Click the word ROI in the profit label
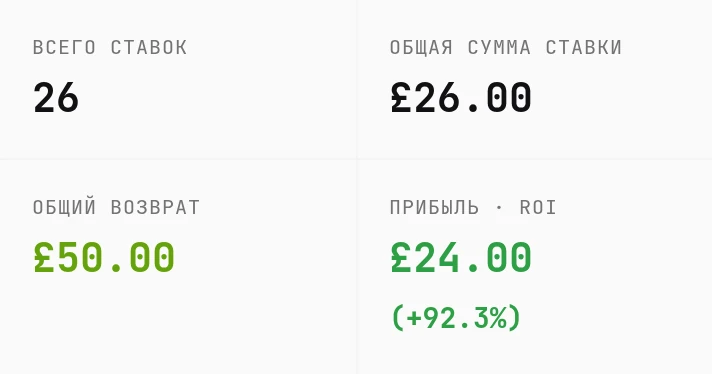Image resolution: width=712 pixels, height=374 pixels. click(x=538, y=208)
